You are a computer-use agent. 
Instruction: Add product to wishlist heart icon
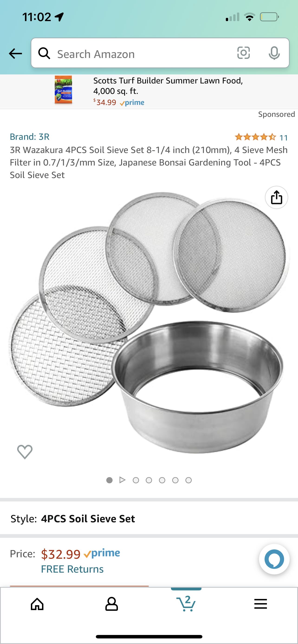(25, 452)
